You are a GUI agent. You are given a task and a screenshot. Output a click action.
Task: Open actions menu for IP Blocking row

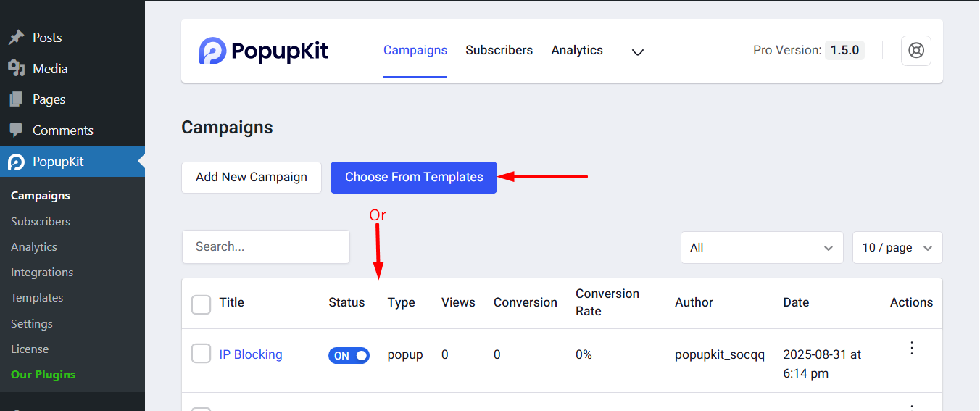[912, 348]
